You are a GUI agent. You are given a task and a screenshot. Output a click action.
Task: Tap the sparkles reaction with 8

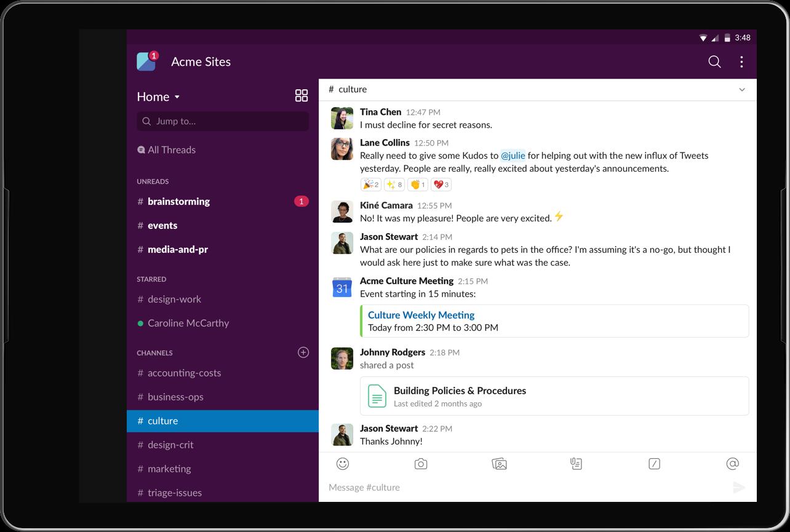(394, 185)
